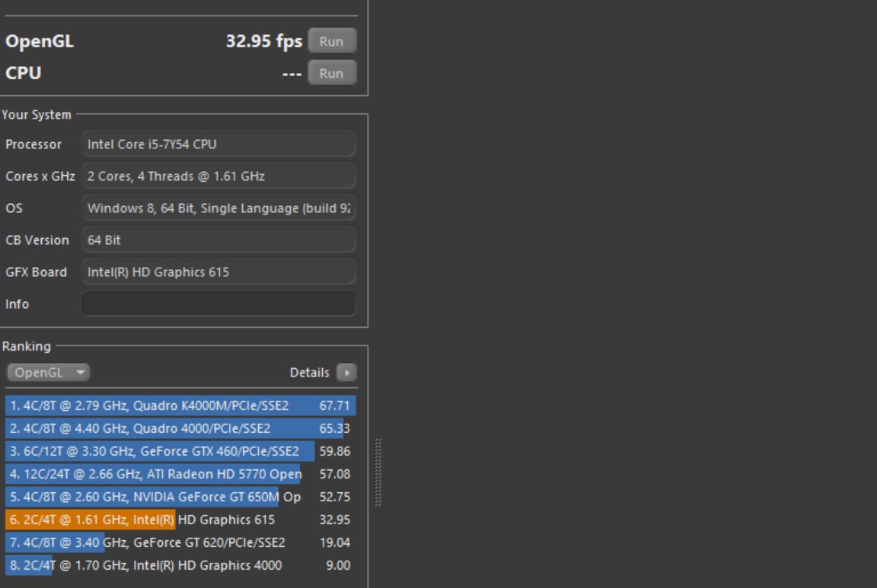
Task: Open the OpenGL ranking dropdown
Action: click(49, 372)
